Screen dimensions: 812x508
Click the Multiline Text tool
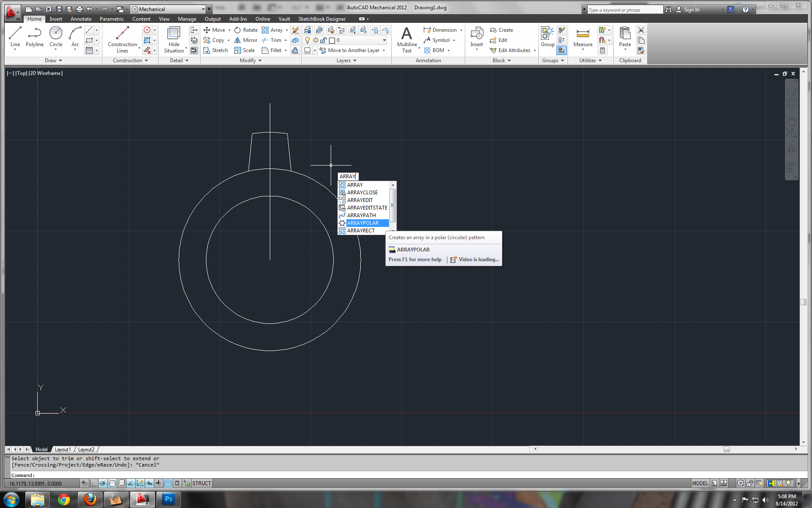(x=407, y=39)
